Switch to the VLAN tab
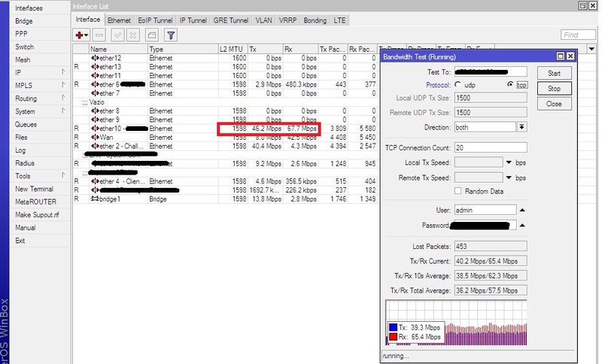The height and width of the screenshot is (364, 602). click(264, 20)
